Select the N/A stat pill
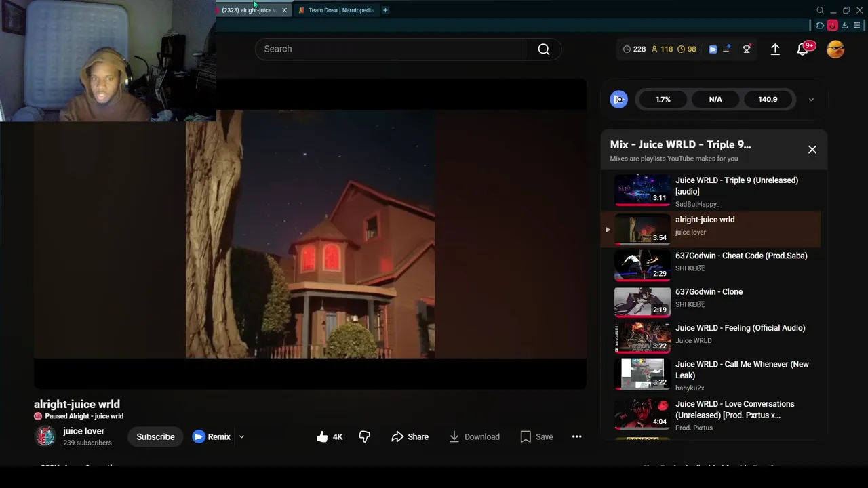The height and width of the screenshot is (488, 868). click(715, 99)
